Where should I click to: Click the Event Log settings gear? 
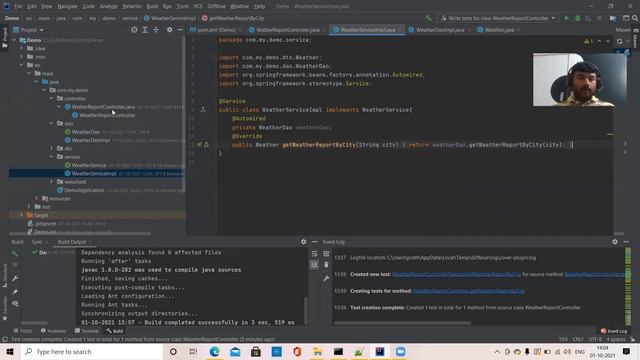click(x=615, y=242)
